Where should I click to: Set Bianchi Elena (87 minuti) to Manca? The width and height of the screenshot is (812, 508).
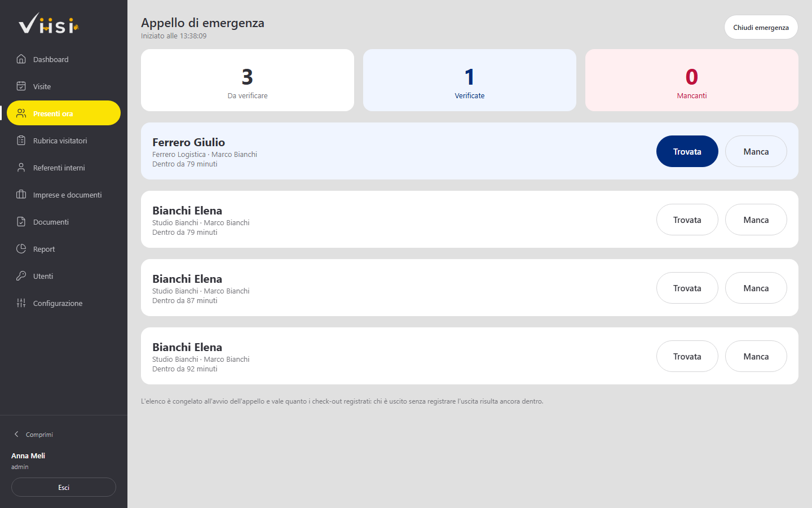pyautogui.click(x=756, y=288)
